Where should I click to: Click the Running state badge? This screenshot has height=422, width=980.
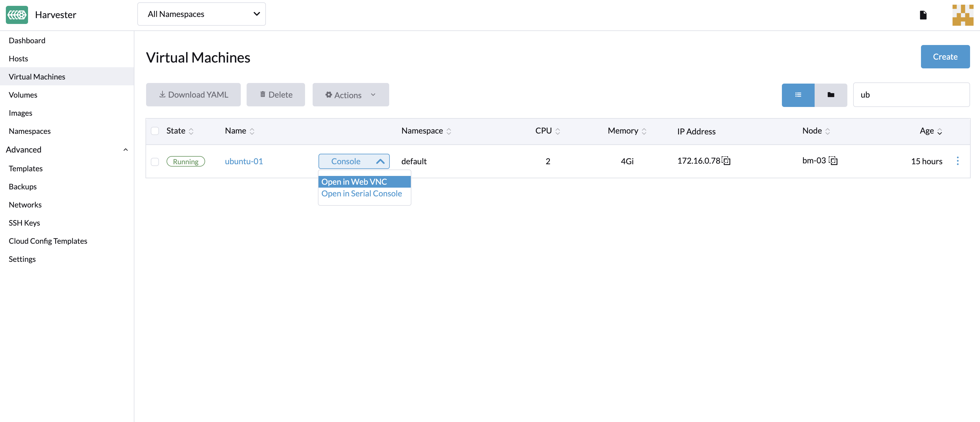[x=186, y=162]
